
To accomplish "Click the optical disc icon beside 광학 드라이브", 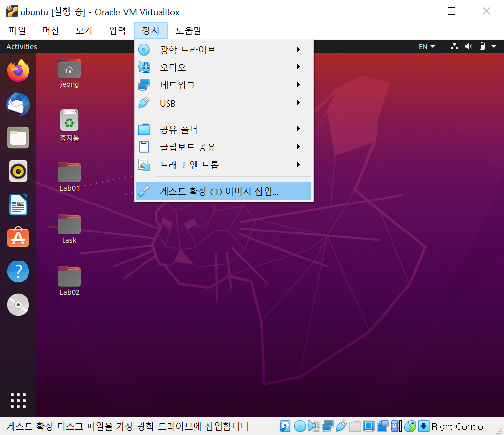I will pyautogui.click(x=143, y=50).
